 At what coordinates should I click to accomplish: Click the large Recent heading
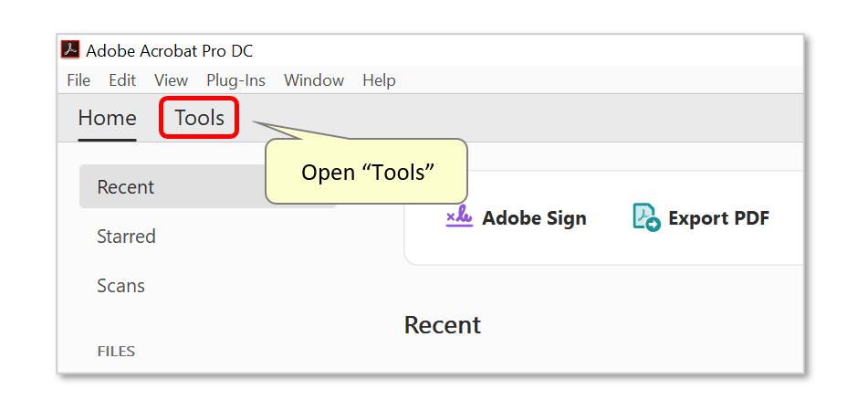pos(443,324)
